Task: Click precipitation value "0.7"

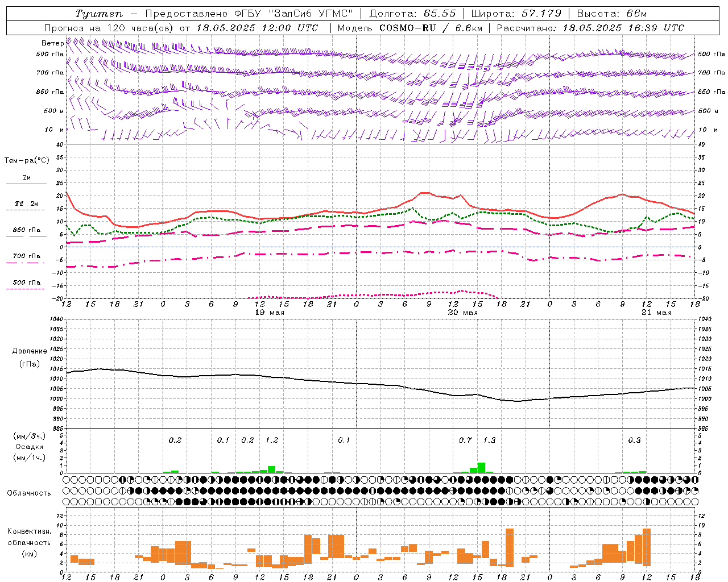Action: pos(465,440)
